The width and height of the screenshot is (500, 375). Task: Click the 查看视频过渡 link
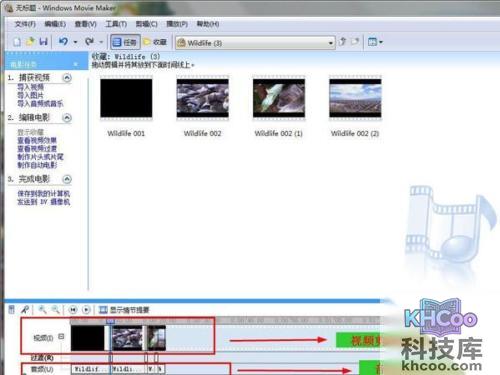pos(37,149)
